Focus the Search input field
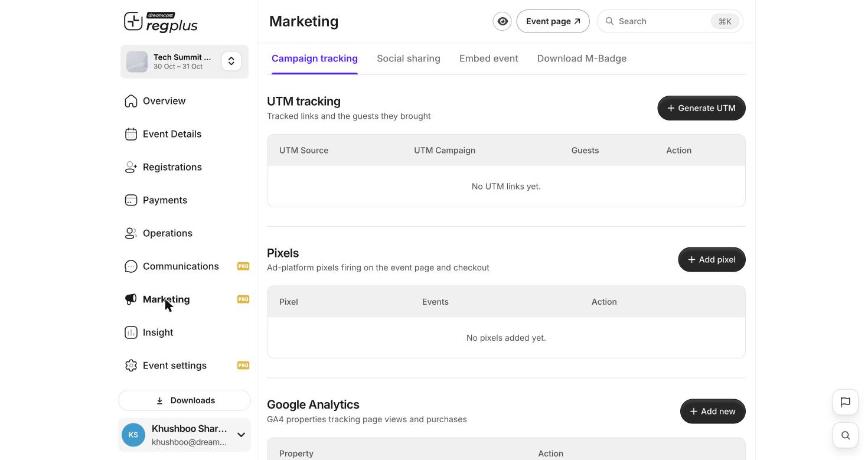 (x=670, y=21)
